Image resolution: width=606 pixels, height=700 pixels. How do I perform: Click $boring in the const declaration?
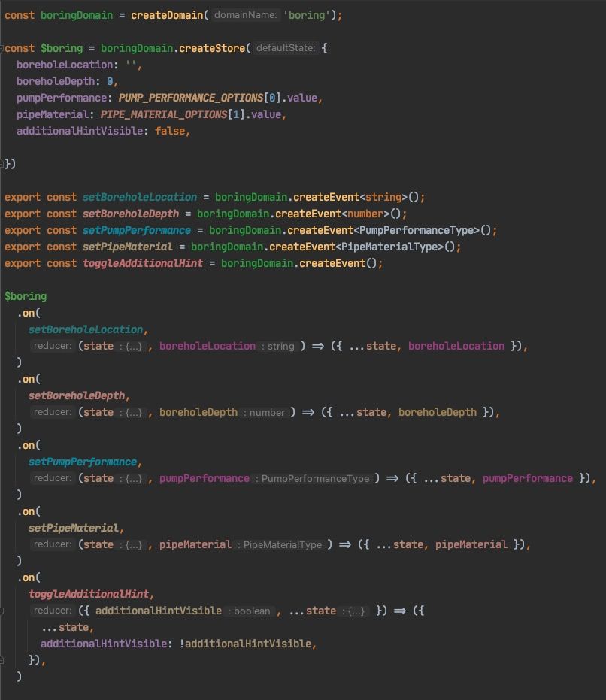tap(62, 48)
